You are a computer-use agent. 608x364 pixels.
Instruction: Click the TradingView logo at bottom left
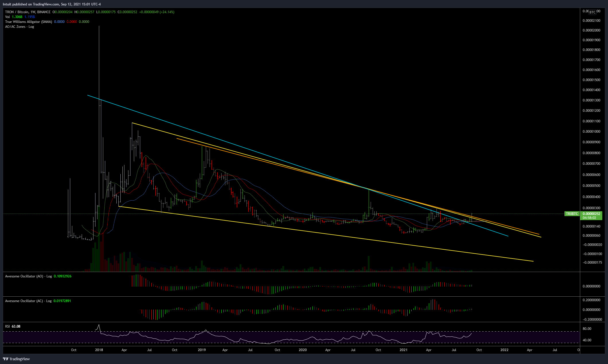16,359
